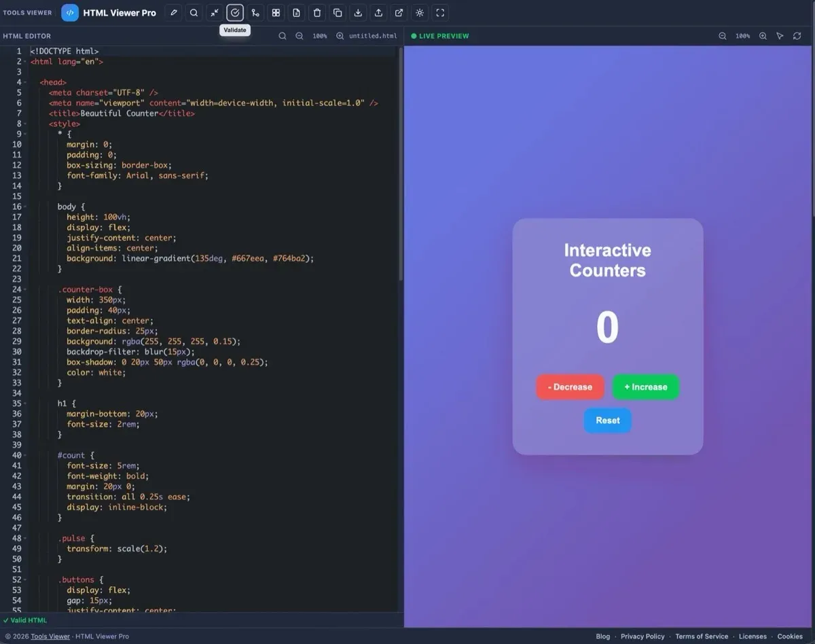The image size is (815, 644).
Task: Fold the #count rule on line 40
Action: click(26, 455)
